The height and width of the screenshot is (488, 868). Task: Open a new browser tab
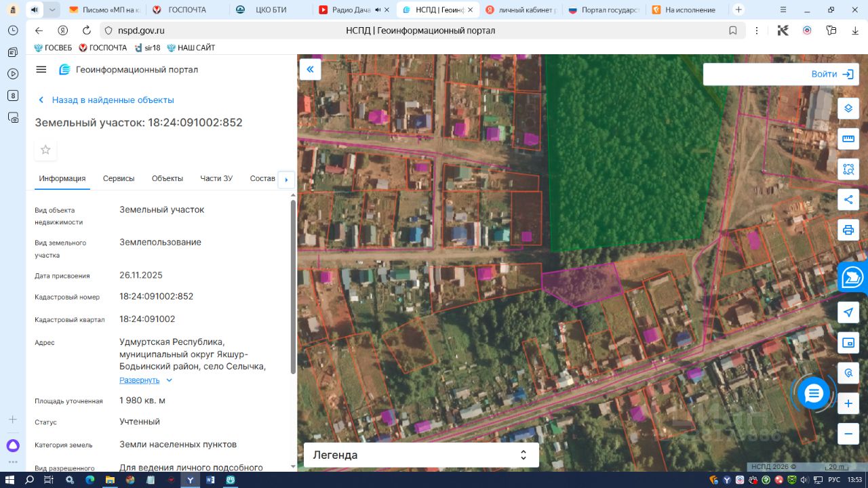738,9
